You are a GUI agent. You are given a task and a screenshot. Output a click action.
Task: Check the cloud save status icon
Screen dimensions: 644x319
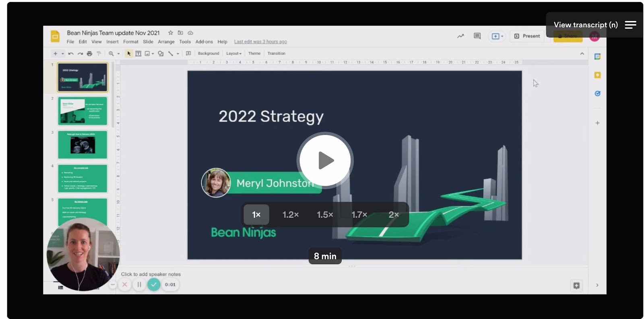click(x=190, y=33)
